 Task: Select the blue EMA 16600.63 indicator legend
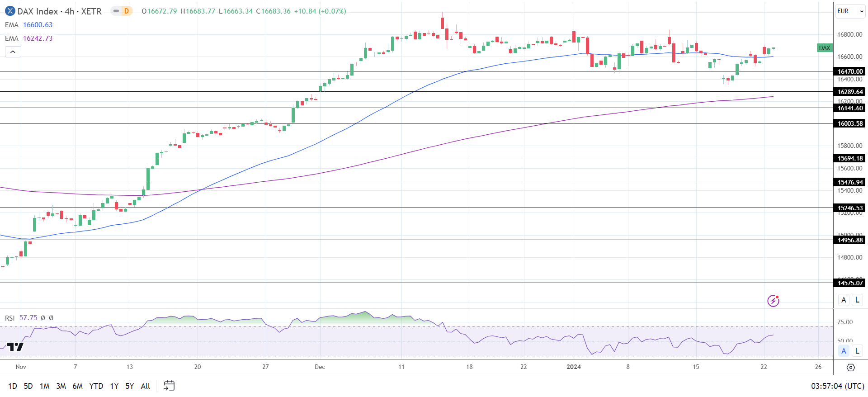pyautogui.click(x=29, y=25)
